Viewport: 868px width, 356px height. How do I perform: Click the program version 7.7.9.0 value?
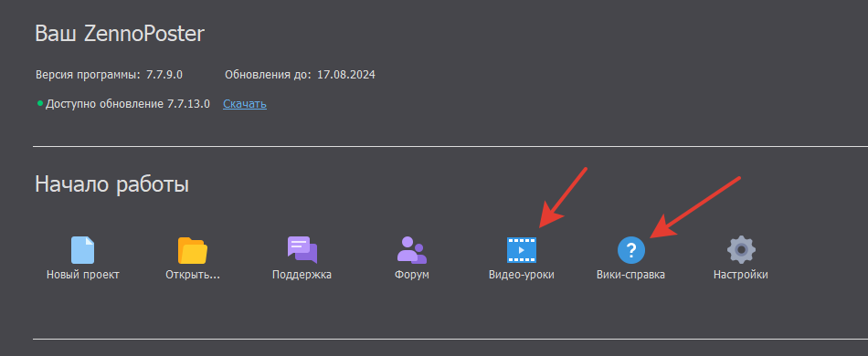pyautogui.click(x=164, y=75)
